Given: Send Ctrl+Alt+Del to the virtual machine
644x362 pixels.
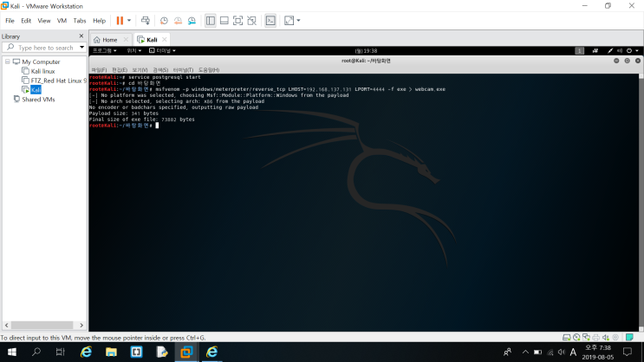Looking at the screenshot, I should tap(146, 21).
